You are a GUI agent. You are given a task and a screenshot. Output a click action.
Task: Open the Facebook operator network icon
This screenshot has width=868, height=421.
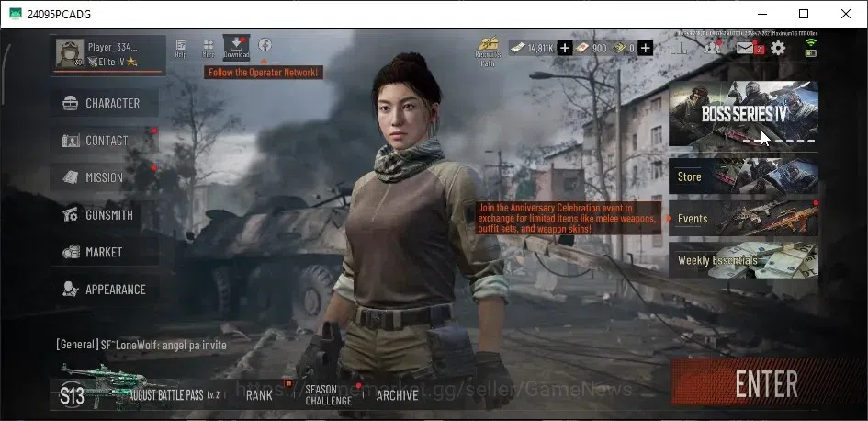tap(265, 45)
